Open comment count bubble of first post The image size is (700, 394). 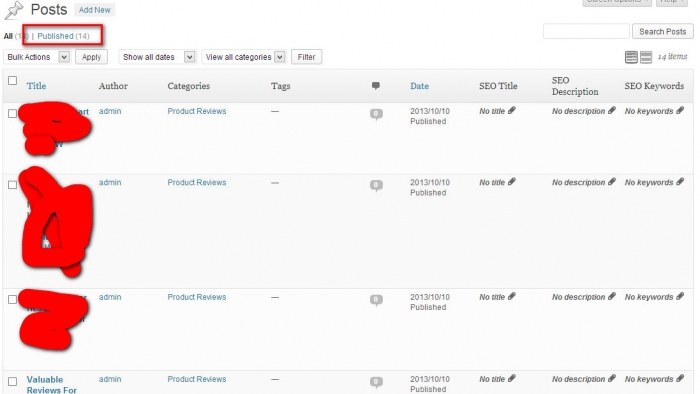[376, 114]
